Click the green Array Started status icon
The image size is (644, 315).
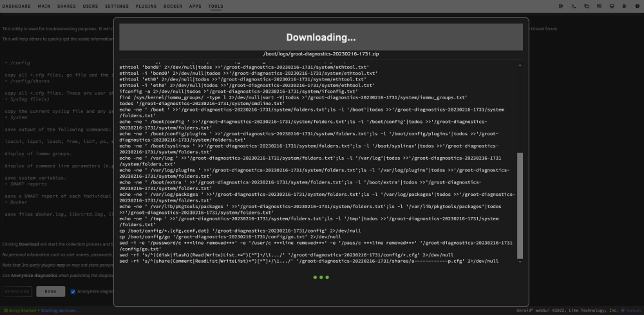coord(6,310)
